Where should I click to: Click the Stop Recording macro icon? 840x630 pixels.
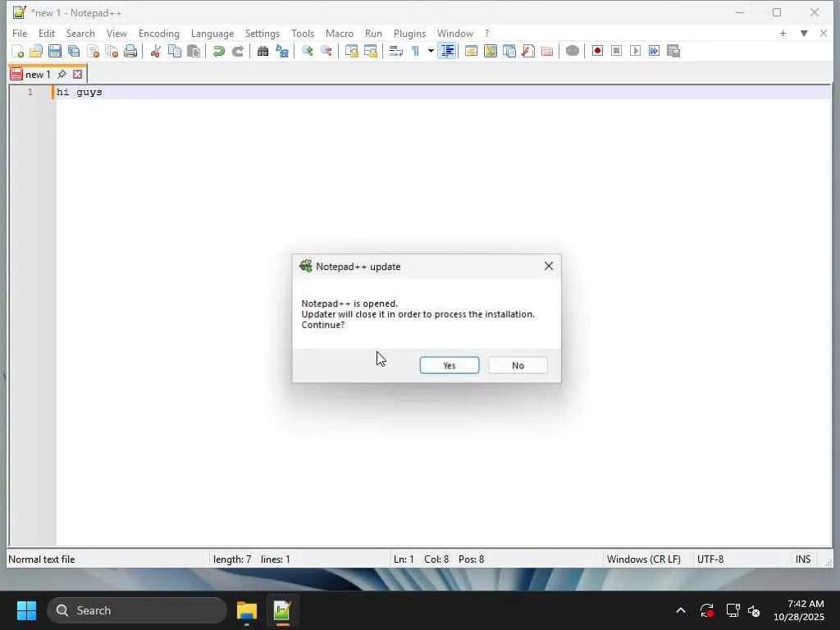pyautogui.click(x=616, y=51)
